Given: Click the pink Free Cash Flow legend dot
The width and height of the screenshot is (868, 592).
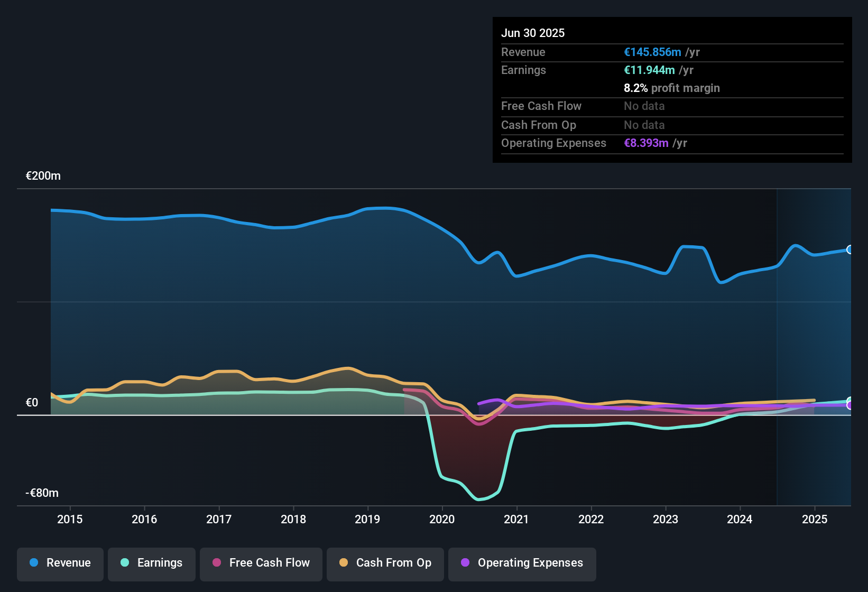Looking at the screenshot, I should 217,563.
